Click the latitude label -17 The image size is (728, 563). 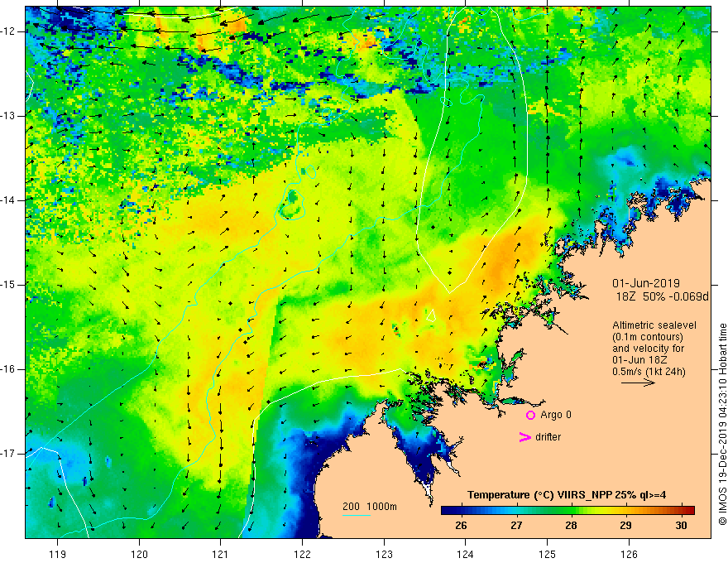pos(9,454)
